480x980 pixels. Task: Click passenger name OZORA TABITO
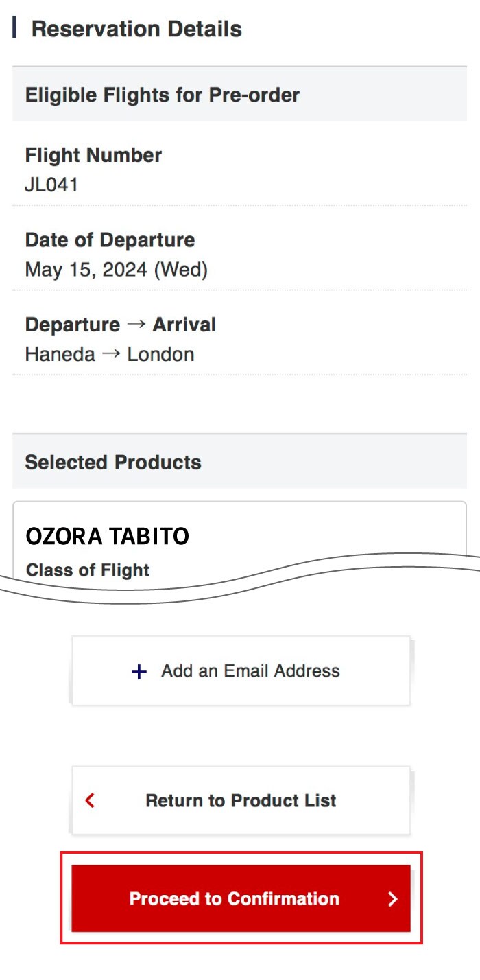(x=107, y=536)
